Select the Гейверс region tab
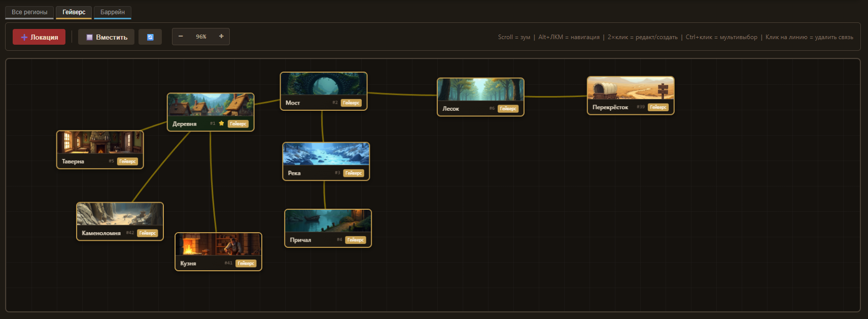This screenshot has height=319, width=868. point(74,12)
